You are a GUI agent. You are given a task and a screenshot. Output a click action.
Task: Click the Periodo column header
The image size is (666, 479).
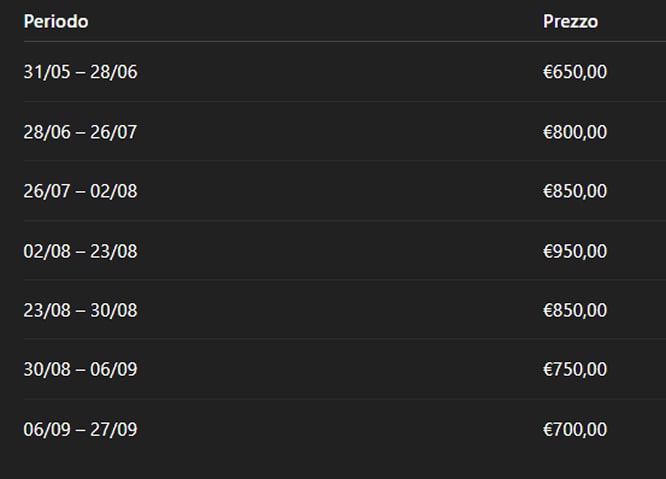click(56, 21)
